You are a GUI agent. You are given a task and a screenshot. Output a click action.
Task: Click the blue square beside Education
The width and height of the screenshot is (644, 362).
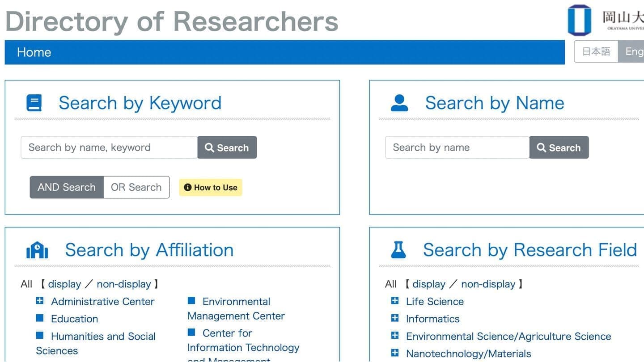tap(40, 318)
